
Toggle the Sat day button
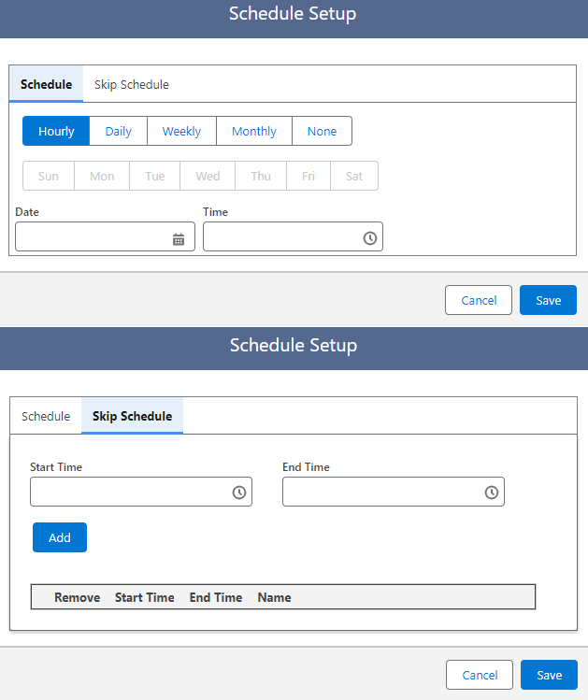[x=354, y=176]
